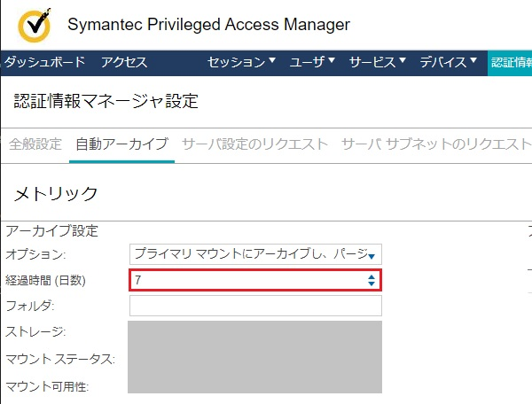This screenshot has height=404, width=532.
Task: Click the 経過時間 (日数) number field
Action: [255, 280]
